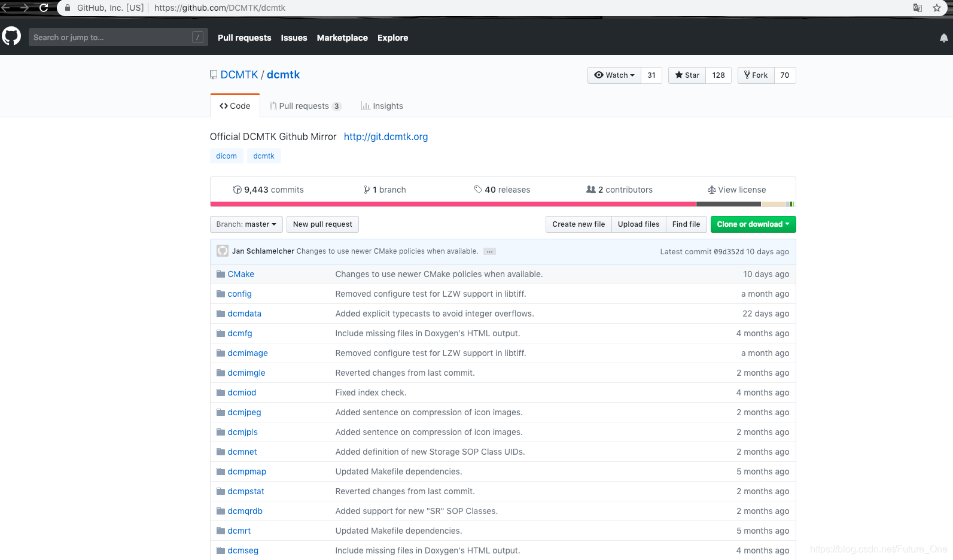The image size is (953, 560).
Task: Star the dcmtk repository
Action: pyautogui.click(x=687, y=75)
